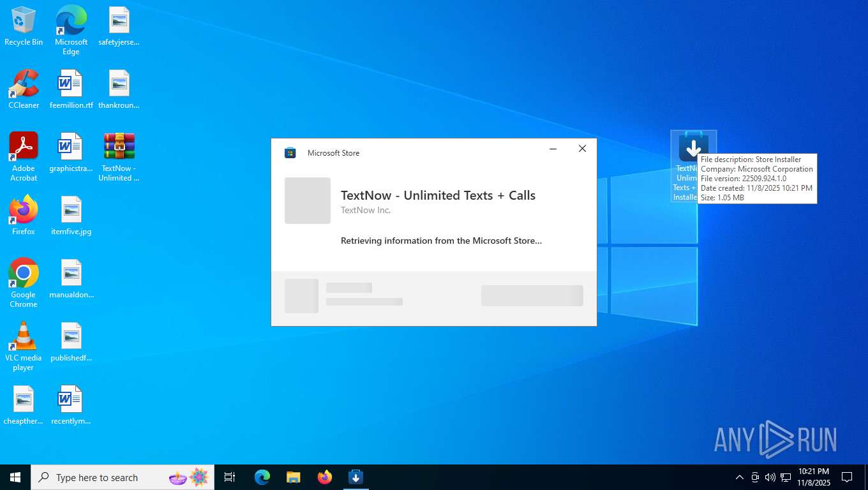Image resolution: width=868 pixels, height=490 pixels.
Task: Select the TextNow - Unlimited WinRAR archive icon
Action: 119,157
